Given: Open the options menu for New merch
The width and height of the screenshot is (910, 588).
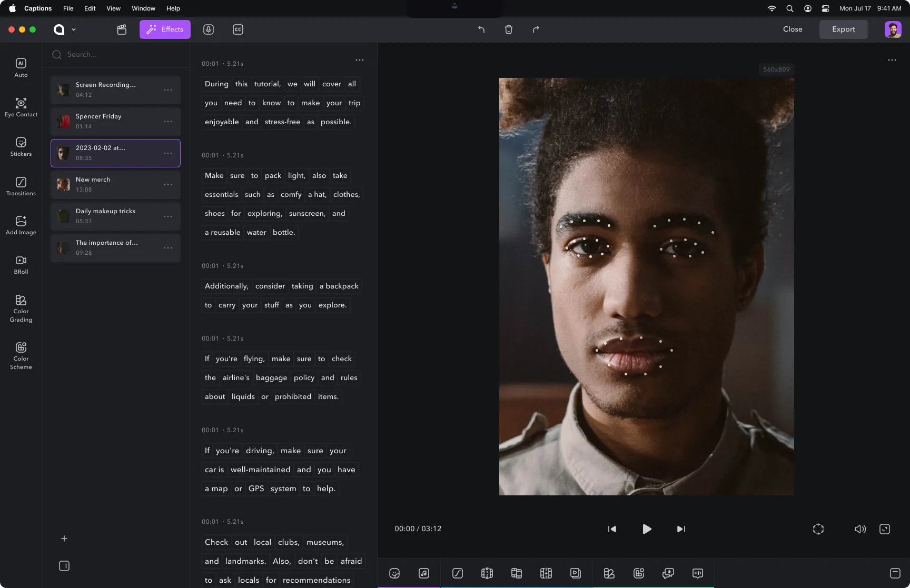Looking at the screenshot, I should (x=168, y=185).
